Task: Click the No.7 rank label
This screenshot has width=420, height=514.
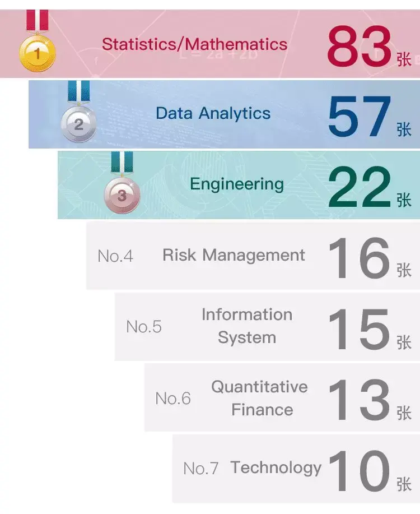Action: pyautogui.click(x=201, y=469)
